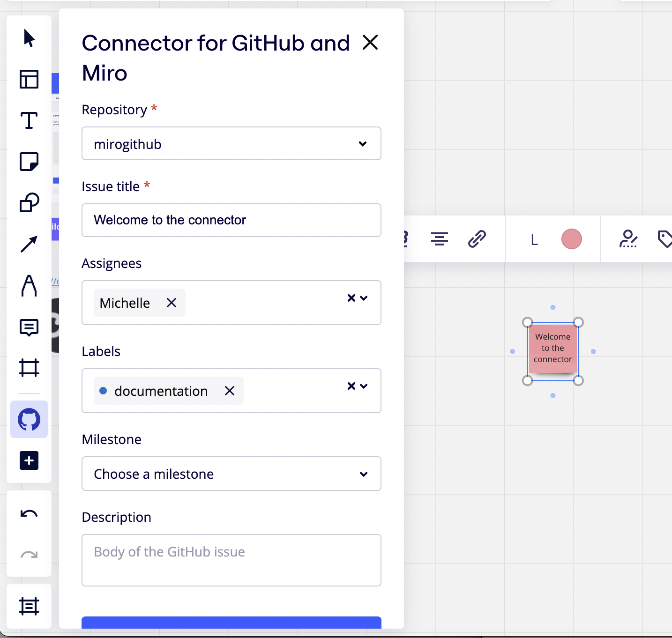Close the Connector for GitHub panel
Screen dimensions: 672x638
(x=370, y=43)
